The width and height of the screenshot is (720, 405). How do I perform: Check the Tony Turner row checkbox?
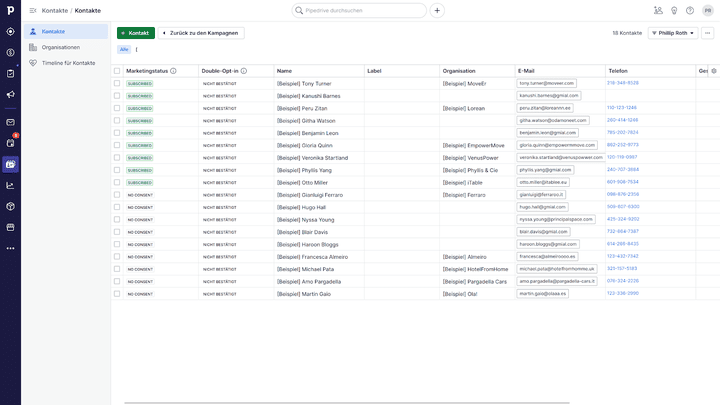117,84
